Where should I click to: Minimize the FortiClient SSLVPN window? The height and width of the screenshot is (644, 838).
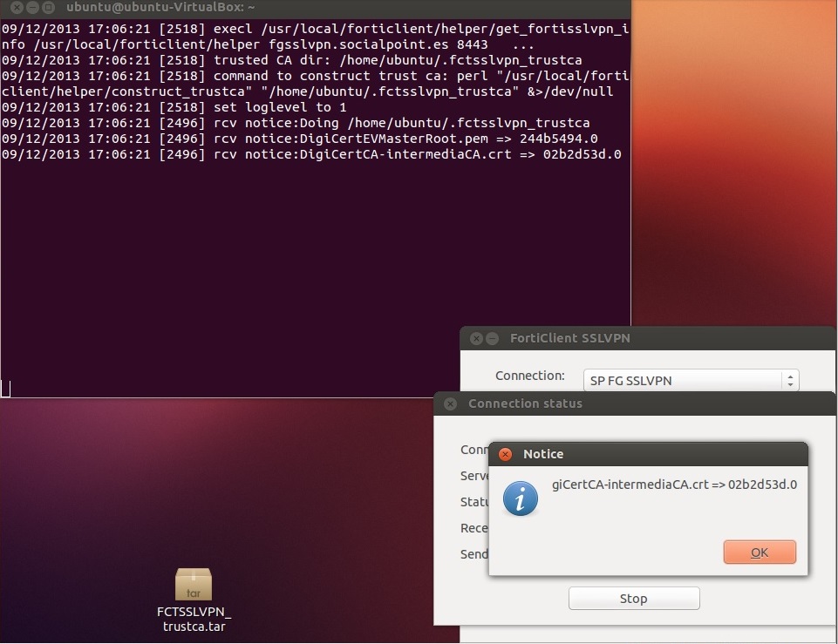492,338
